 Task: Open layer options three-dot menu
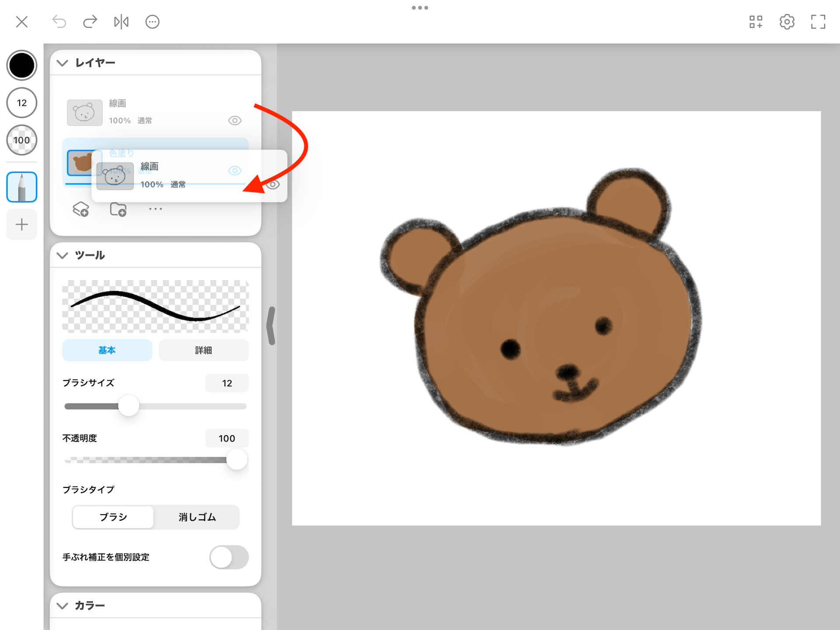[155, 209]
